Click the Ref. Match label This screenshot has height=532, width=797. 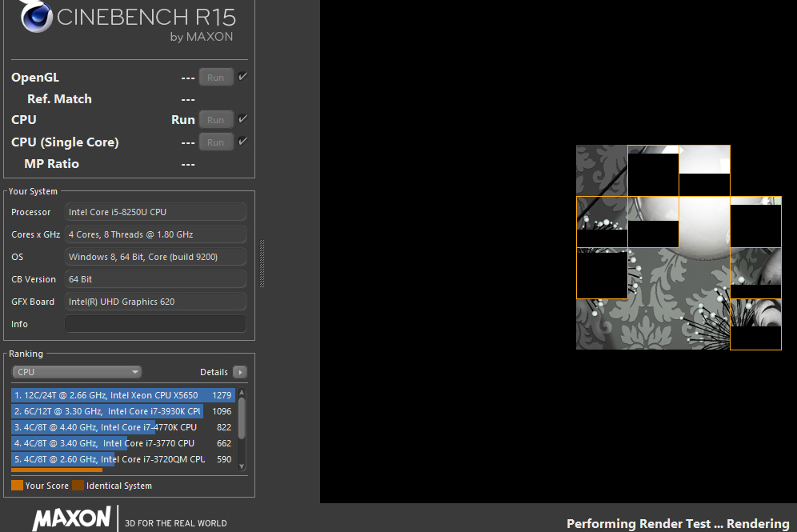click(59, 99)
